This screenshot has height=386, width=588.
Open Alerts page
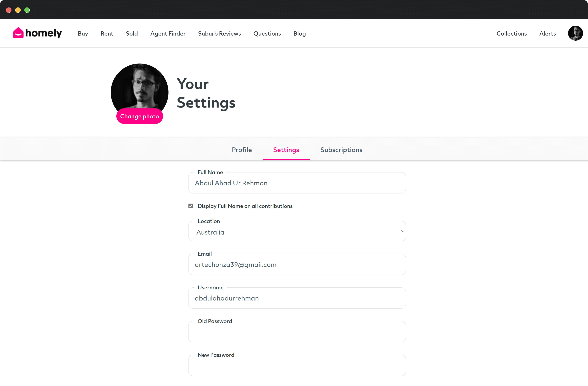pyautogui.click(x=547, y=33)
